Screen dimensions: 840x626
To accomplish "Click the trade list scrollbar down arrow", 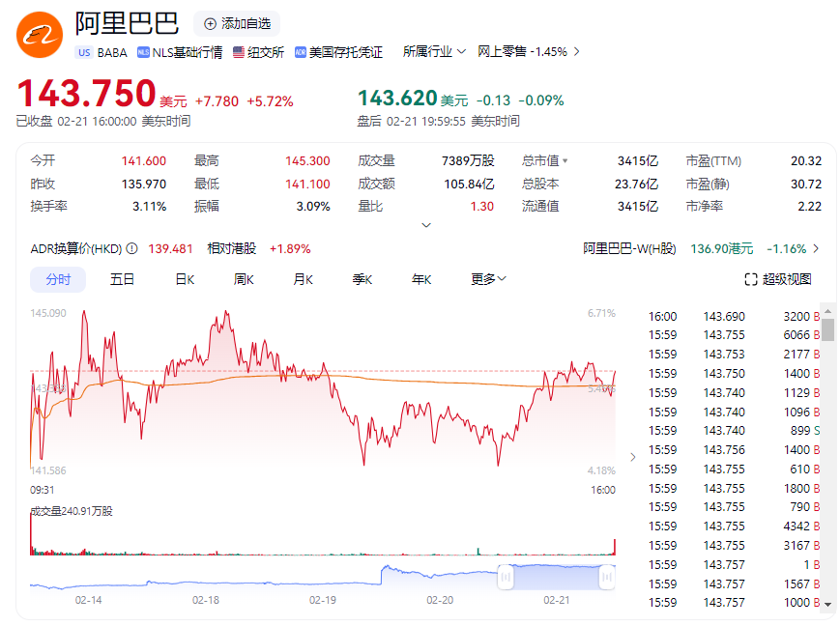I will coord(828,604).
